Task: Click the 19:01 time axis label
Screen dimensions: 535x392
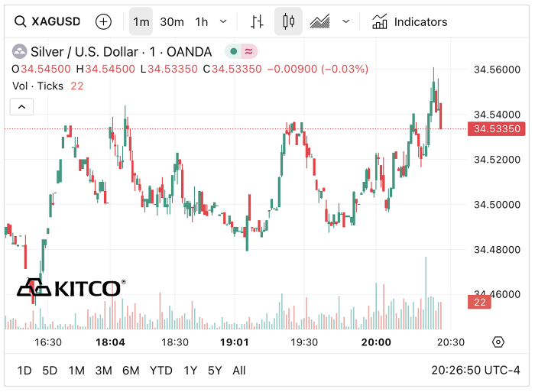Action: pyautogui.click(x=235, y=342)
